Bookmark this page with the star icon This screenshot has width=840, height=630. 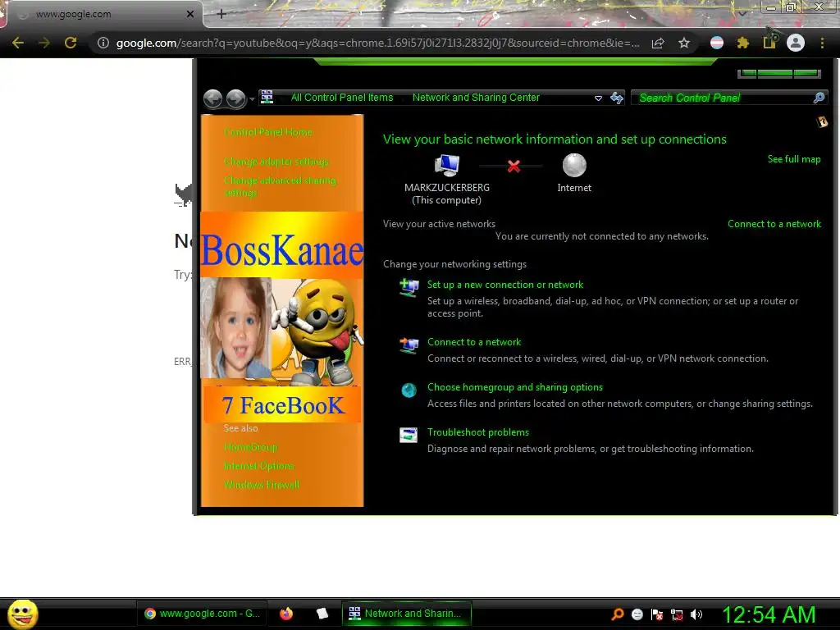(683, 43)
